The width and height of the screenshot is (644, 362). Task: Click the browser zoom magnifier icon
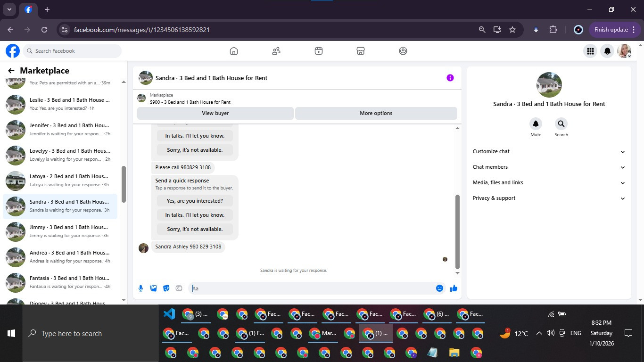pyautogui.click(x=482, y=30)
